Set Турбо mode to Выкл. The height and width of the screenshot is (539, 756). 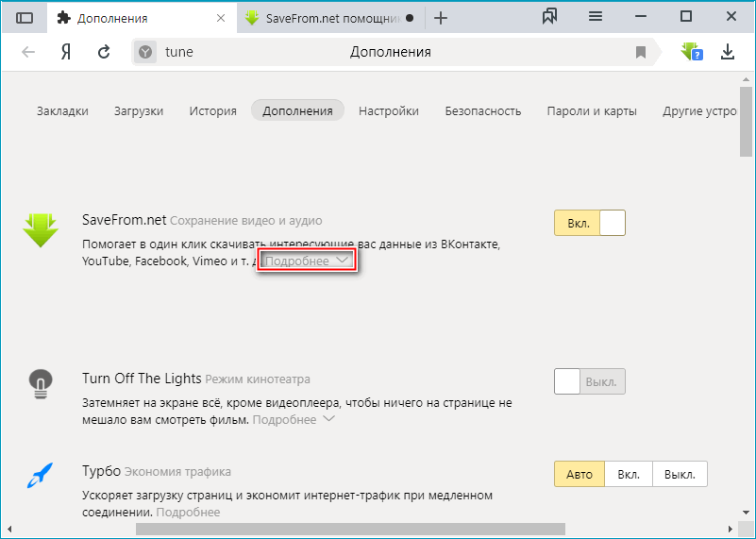680,474
